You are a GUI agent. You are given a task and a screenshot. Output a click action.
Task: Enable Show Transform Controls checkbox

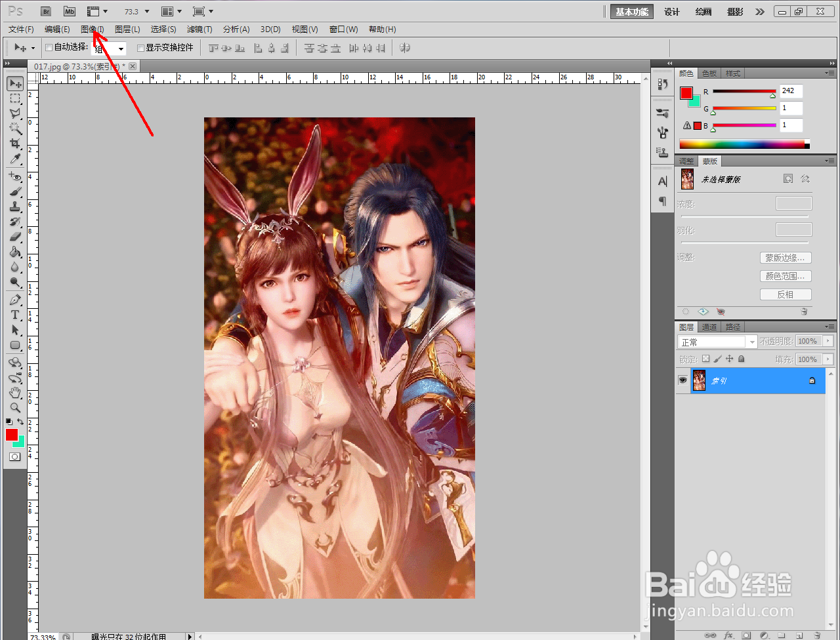coord(140,48)
